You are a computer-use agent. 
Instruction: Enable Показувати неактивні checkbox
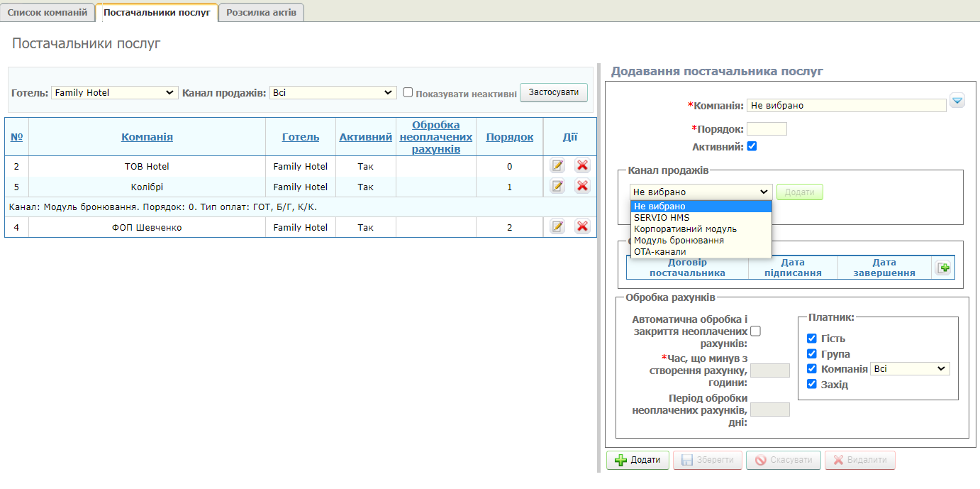408,92
